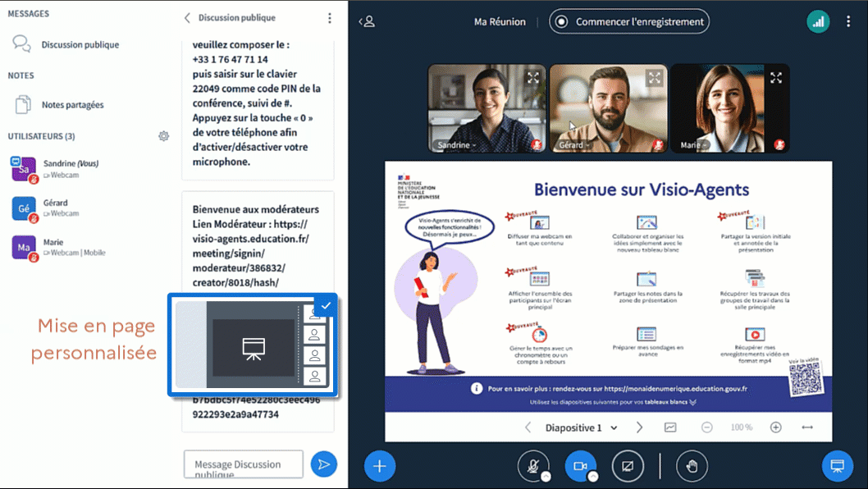Open the Actions plus menu
The height and width of the screenshot is (489, 868).
click(x=380, y=466)
